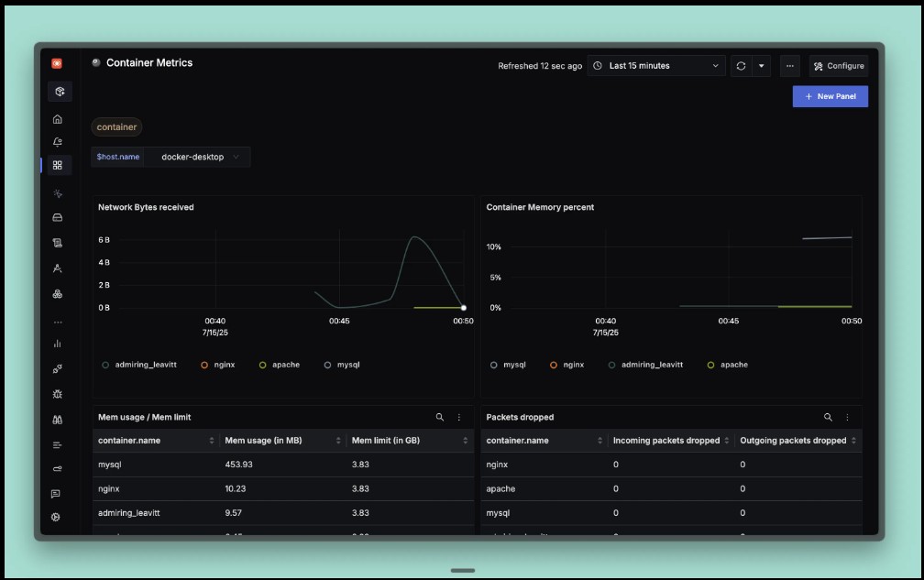The height and width of the screenshot is (580, 924).
Task: Open the cube-shaped get started icon
Action: pyautogui.click(x=60, y=92)
